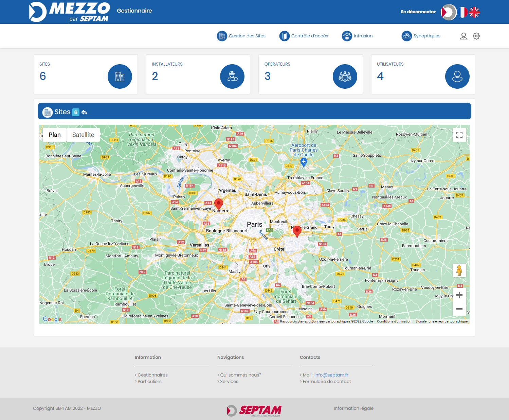Click the info@septam.fr email link
This screenshot has width=509, height=420.
coord(331,375)
